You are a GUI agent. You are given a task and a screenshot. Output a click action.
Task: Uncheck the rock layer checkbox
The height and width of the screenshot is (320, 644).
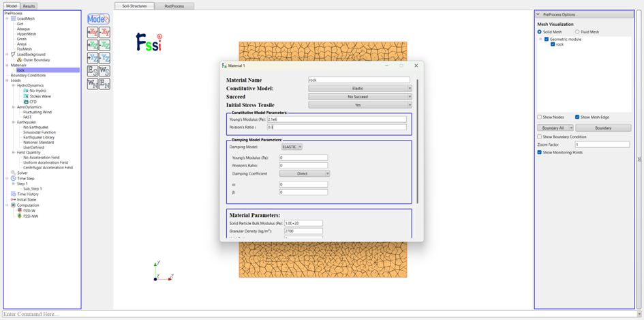pos(553,44)
